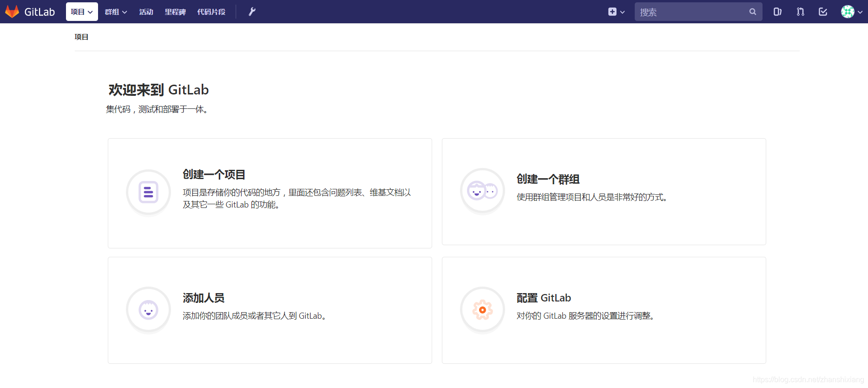Open the to-do list check icon
Viewport: 868px width, 388px height.
(x=823, y=12)
